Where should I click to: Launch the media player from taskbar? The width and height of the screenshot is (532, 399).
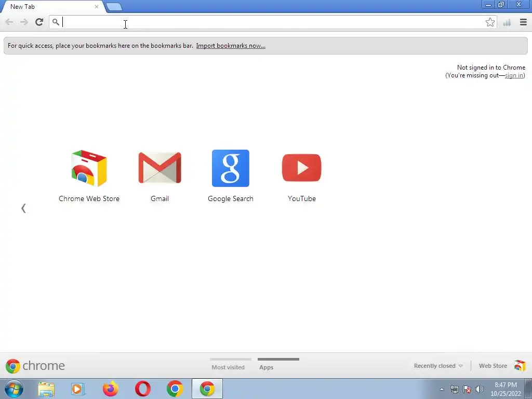click(78, 389)
